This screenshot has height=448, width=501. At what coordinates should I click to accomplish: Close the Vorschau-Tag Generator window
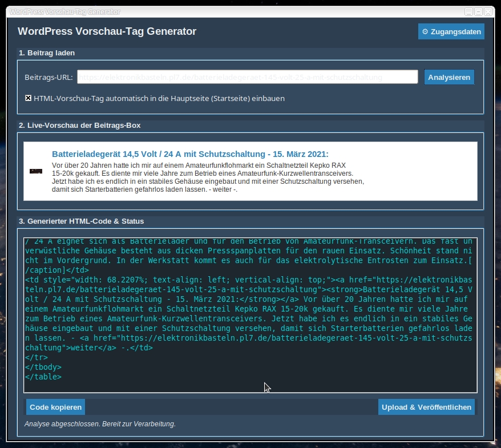pos(488,12)
